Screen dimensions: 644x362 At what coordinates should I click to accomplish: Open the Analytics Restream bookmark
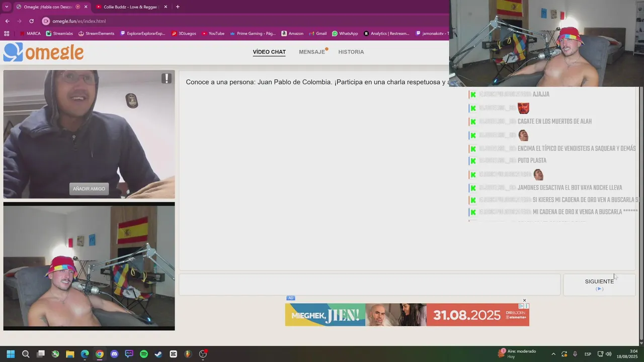(386, 34)
